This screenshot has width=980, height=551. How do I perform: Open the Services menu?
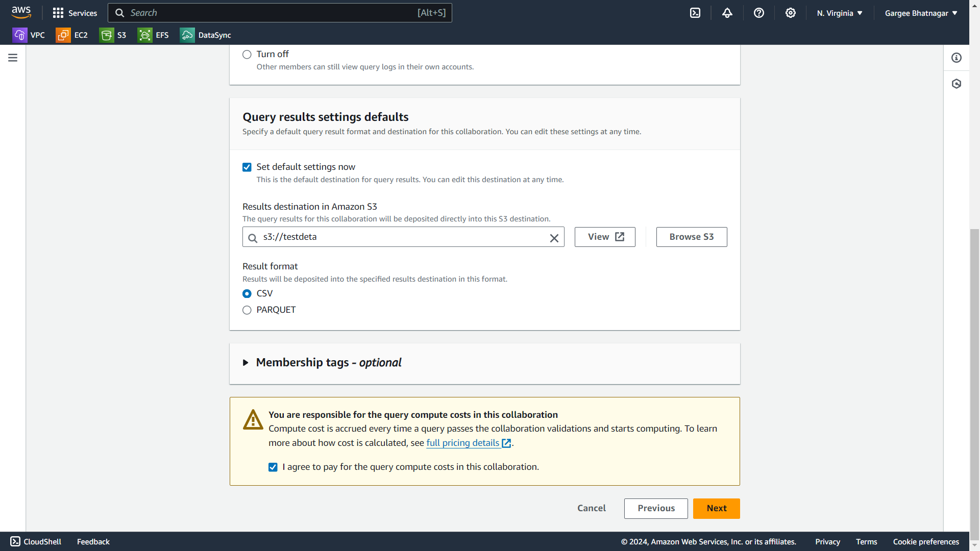pos(75,13)
